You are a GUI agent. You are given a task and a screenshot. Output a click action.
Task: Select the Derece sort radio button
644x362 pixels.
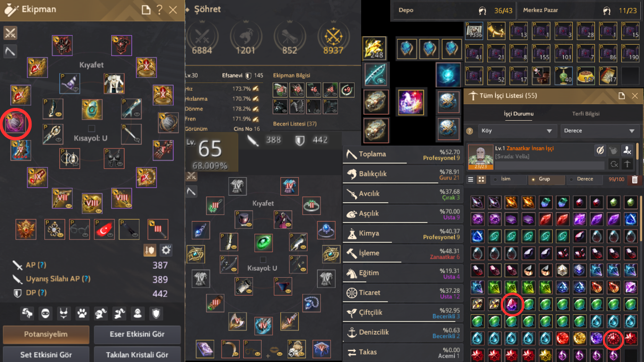pyautogui.click(x=572, y=180)
